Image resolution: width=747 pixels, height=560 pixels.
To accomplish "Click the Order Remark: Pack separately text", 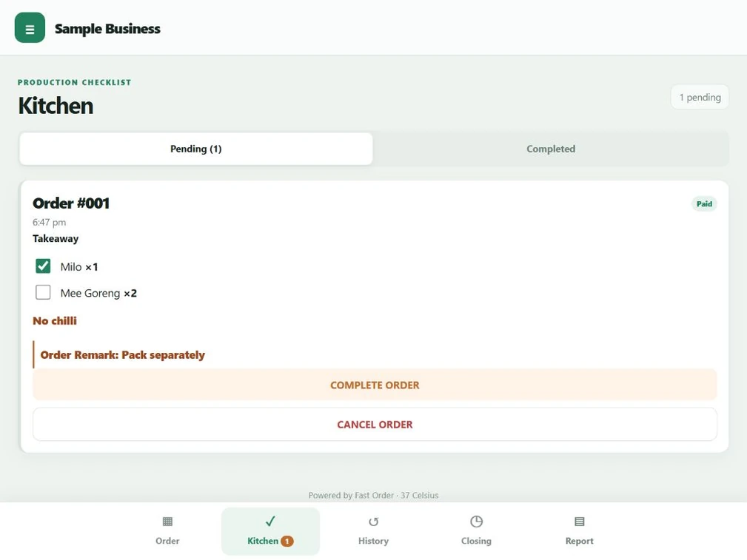I will 122,355.
